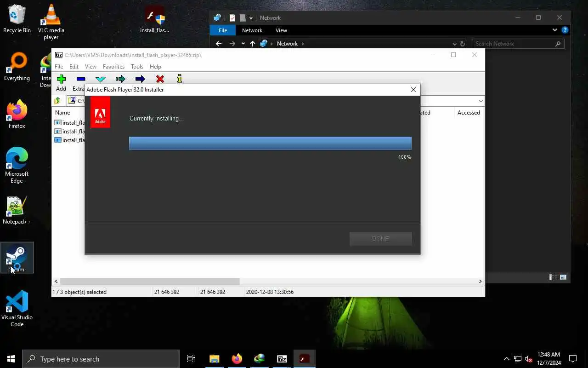Click the 7-Zip scrollbar left arrow
This screenshot has width=588, height=368.
pyautogui.click(x=56, y=281)
